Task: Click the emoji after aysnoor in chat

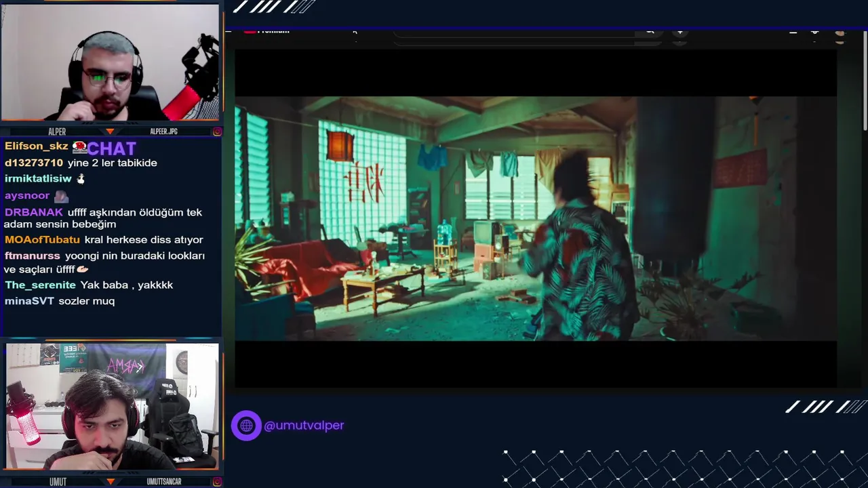Action: (x=61, y=196)
